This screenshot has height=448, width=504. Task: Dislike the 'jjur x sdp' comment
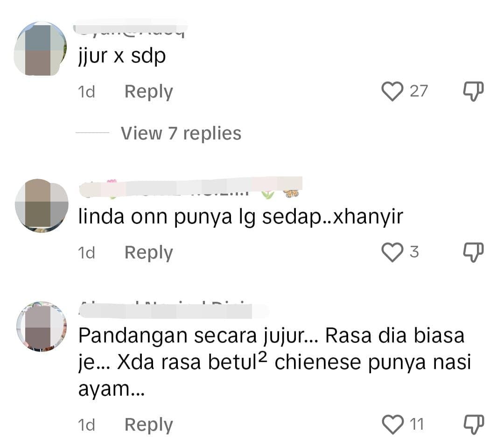[x=473, y=91]
